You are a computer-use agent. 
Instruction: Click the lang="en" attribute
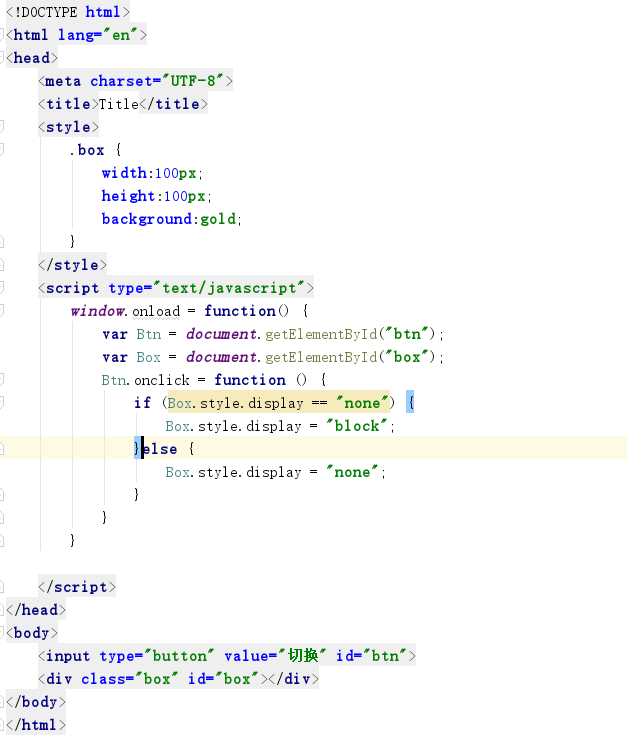(98, 35)
